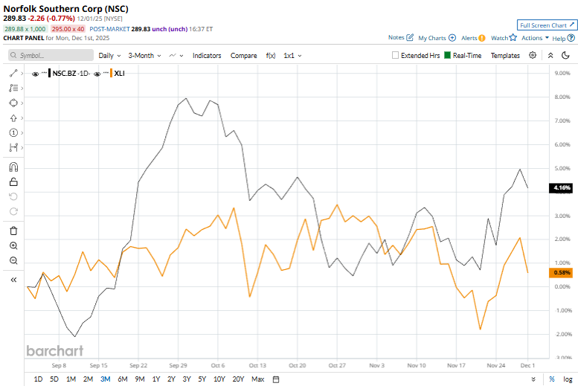Hide the NSC.BZ series eye icon
Screen dimensions: 578x392
pos(36,74)
